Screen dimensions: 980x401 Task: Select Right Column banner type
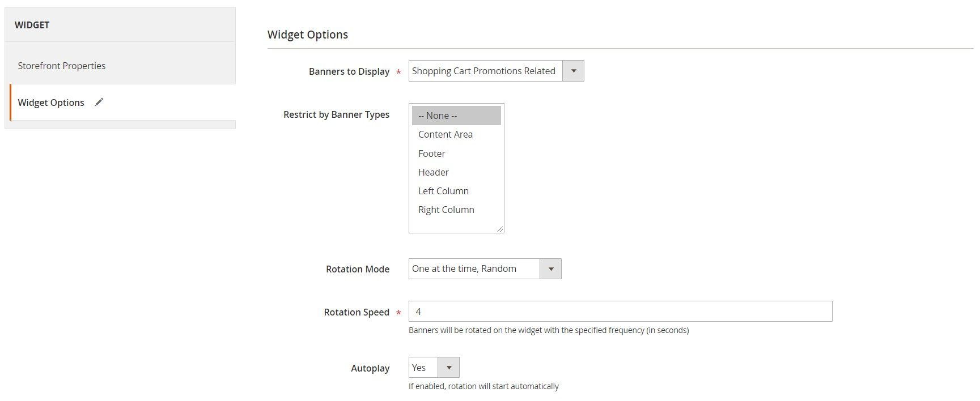(x=446, y=210)
